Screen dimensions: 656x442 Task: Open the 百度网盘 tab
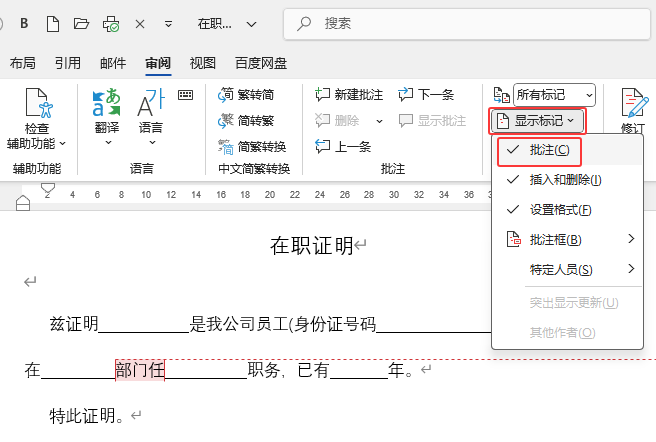pos(261,63)
